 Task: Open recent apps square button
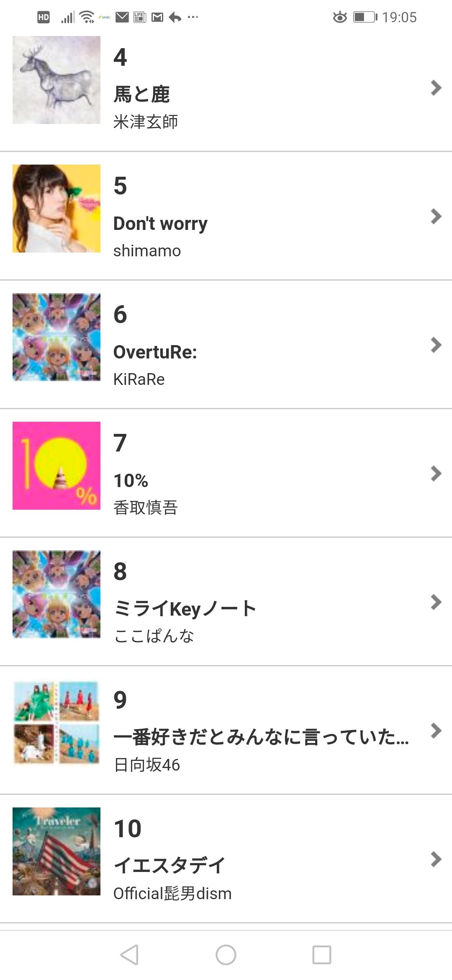(x=321, y=955)
